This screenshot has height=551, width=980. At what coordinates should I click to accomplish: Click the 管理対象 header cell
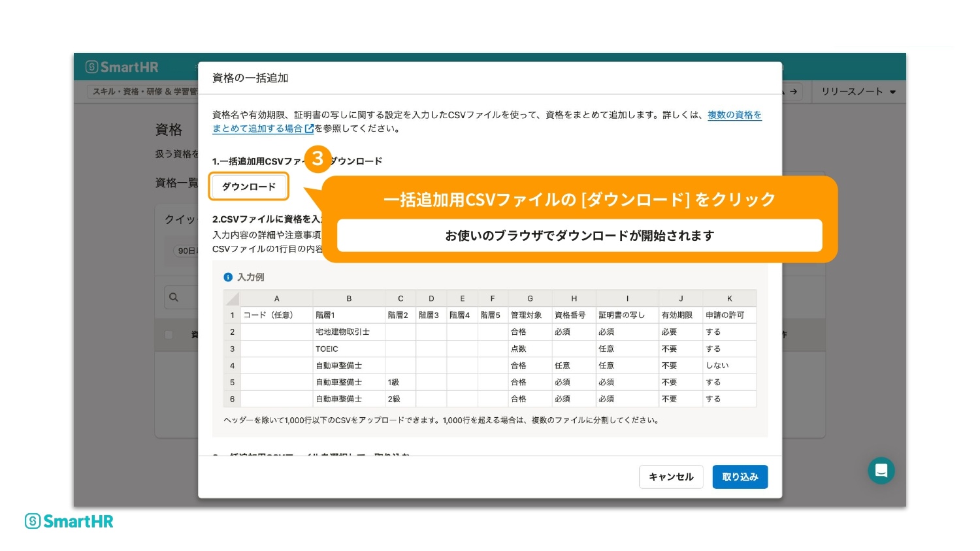pyautogui.click(x=530, y=315)
